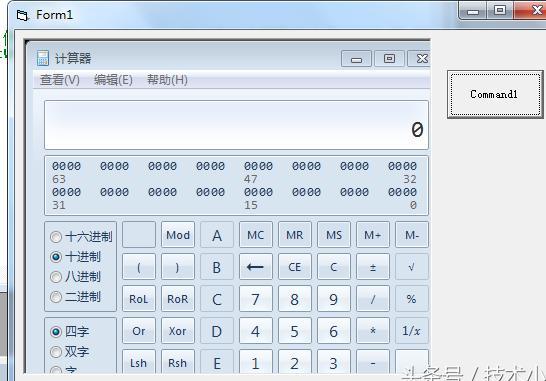
Task: Click the percent key
Action: (x=412, y=299)
